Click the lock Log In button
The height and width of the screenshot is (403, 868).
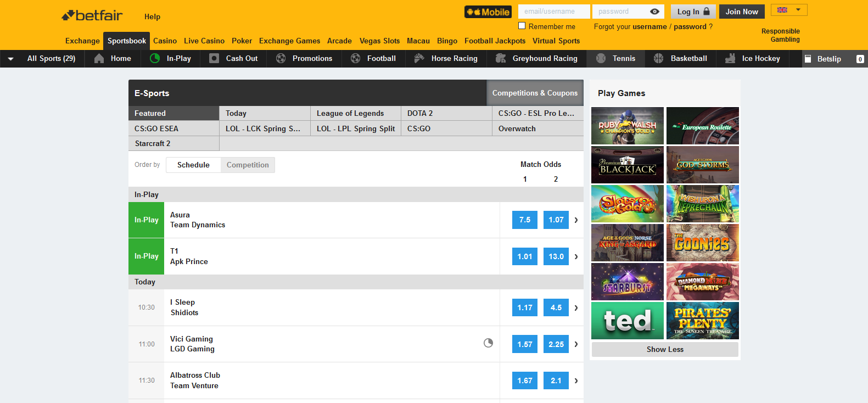point(693,12)
